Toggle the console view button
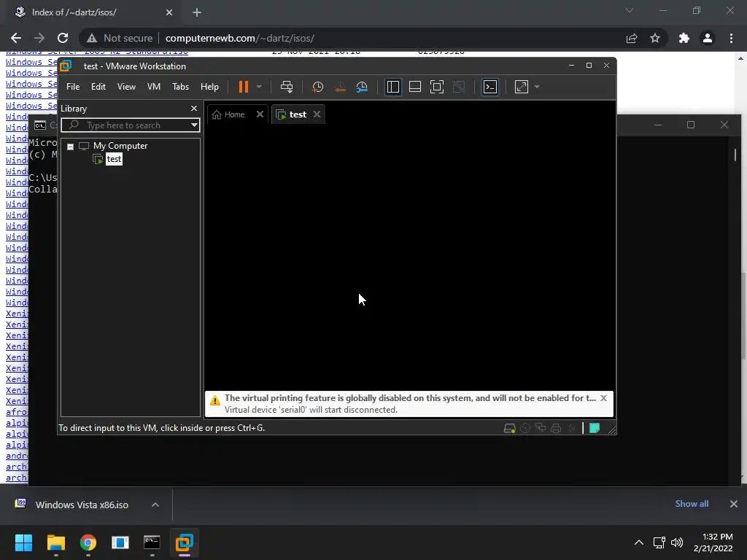The width and height of the screenshot is (747, 560). coord(490,87)
